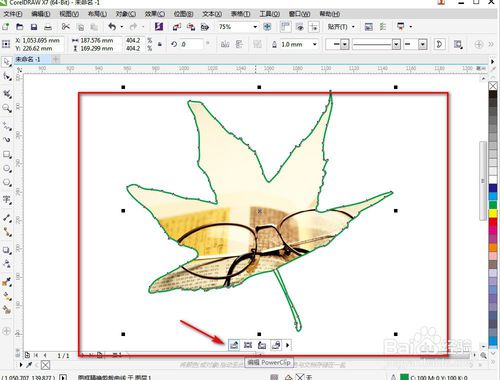Open the 75% zoom level dropdown
Image resolution: width=500 pixels, height=380 pixels.
click(255, 27)
